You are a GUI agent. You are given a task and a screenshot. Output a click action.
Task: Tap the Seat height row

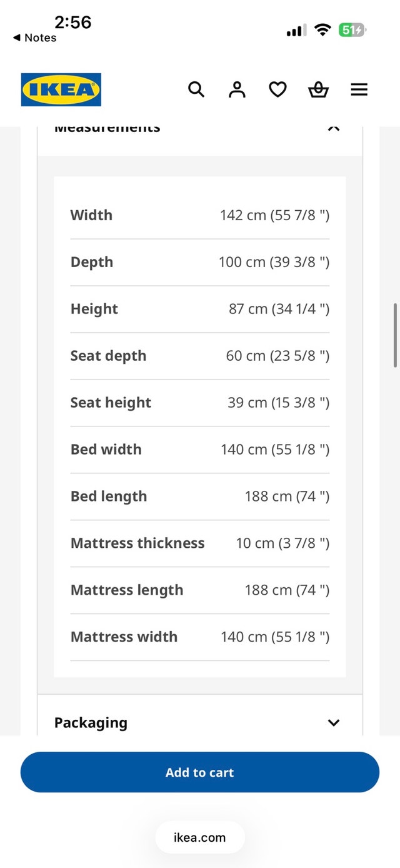pyautogui.click(x=200, y=403)
